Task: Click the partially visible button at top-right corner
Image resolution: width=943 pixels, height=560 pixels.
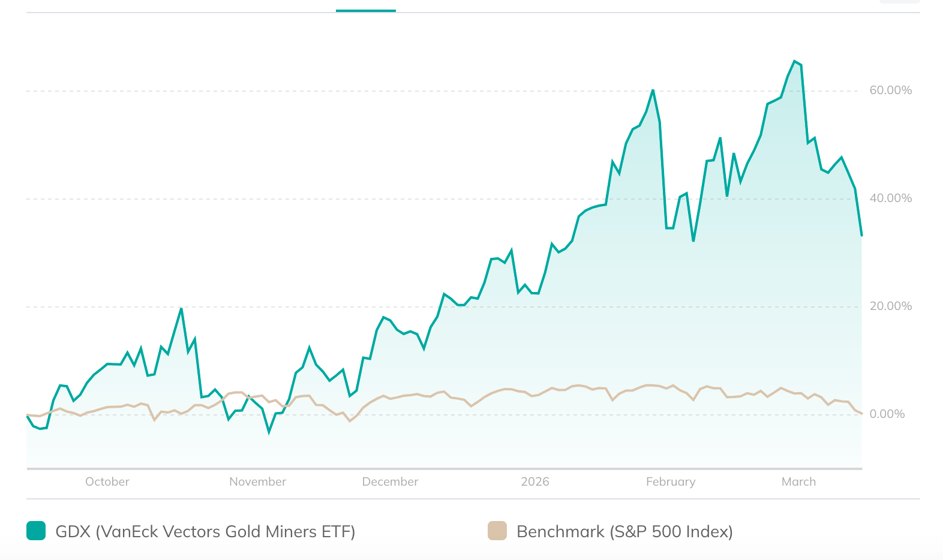Action: coord(899,2)
